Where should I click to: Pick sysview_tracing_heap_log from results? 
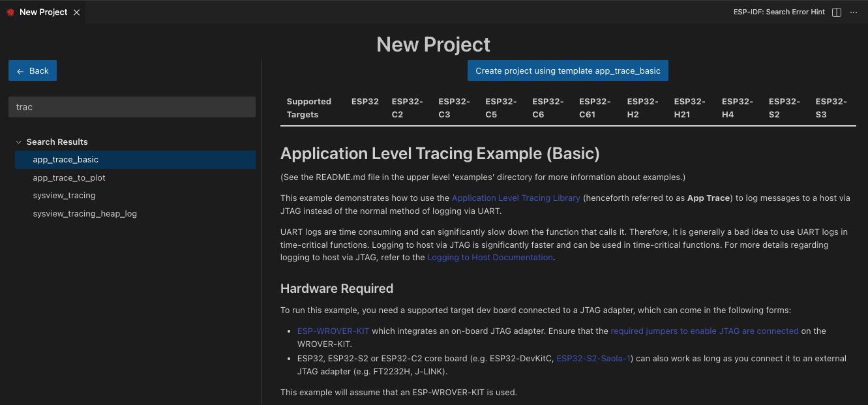(x=85, y=213)
